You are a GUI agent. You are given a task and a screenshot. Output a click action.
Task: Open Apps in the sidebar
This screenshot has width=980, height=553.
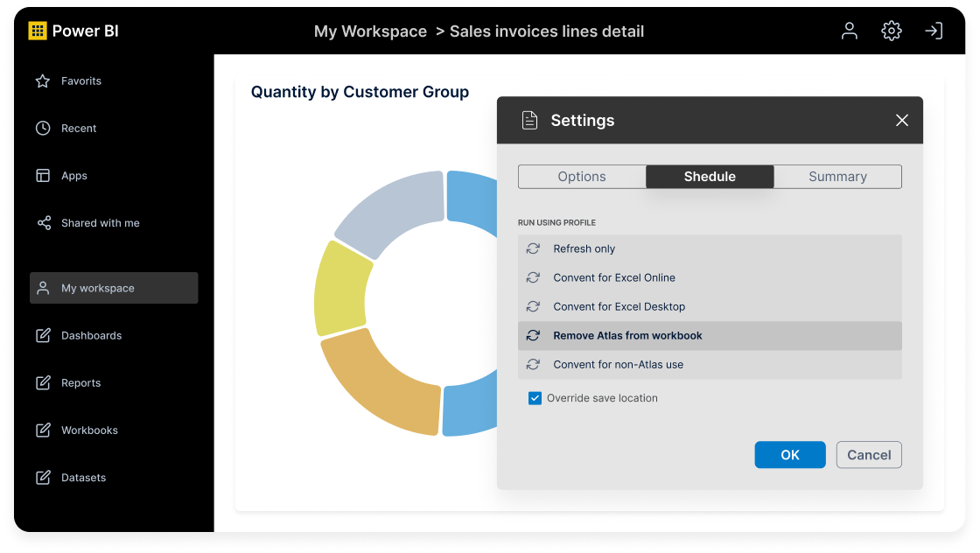73,176
